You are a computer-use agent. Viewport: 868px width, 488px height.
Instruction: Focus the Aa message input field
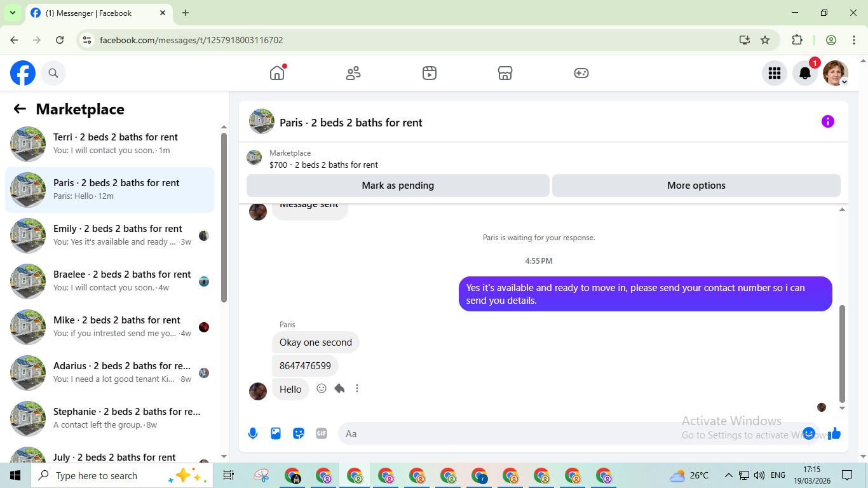pyautogui.click(x=570, y=433)
